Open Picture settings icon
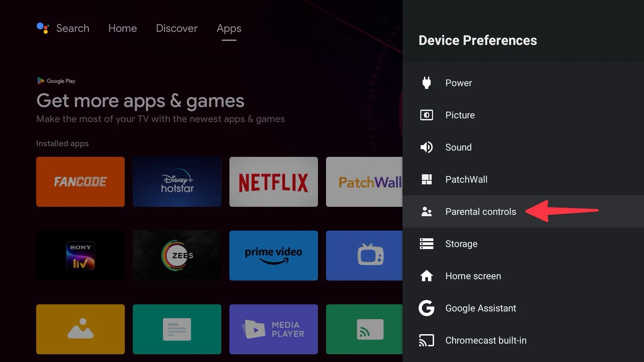Viewport: 644px width, 362px height. 426,115
